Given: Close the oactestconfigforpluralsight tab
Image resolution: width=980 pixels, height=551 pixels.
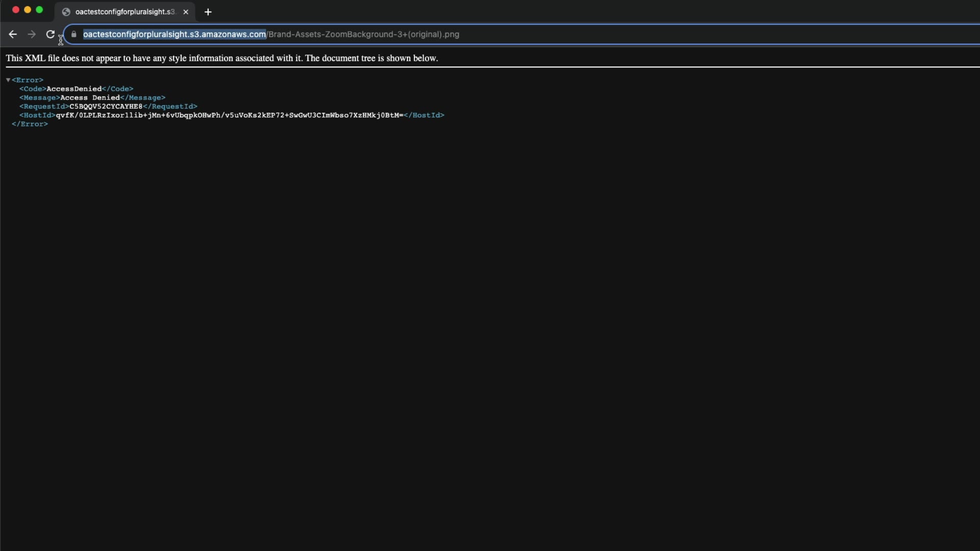Looking at the screenshot, I should (186, 12).
